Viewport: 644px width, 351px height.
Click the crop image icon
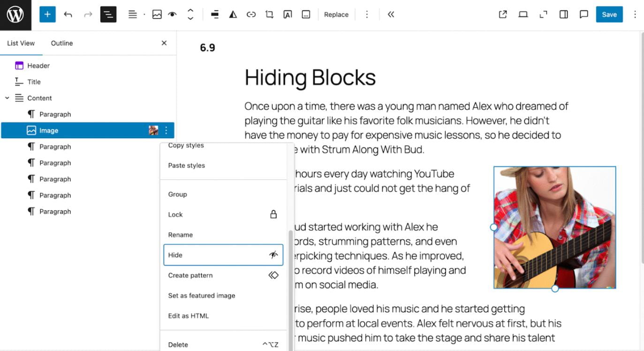tap(269, 15)
